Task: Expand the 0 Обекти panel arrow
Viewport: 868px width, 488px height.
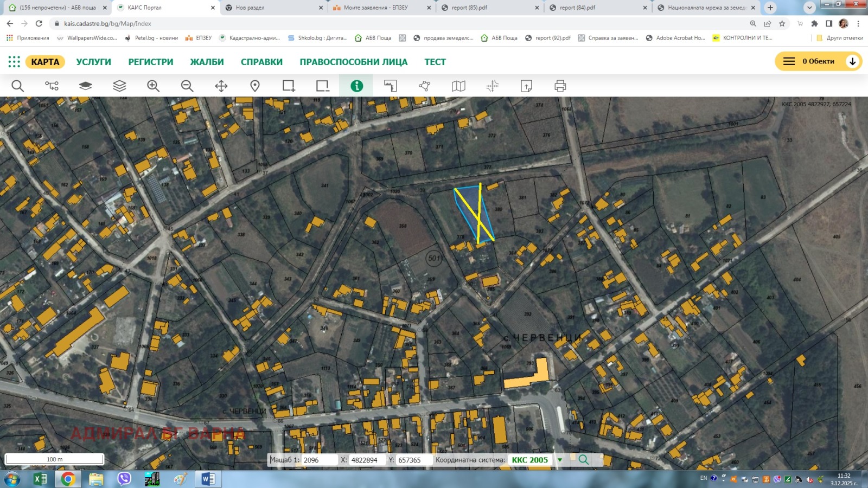Action: 852,61
